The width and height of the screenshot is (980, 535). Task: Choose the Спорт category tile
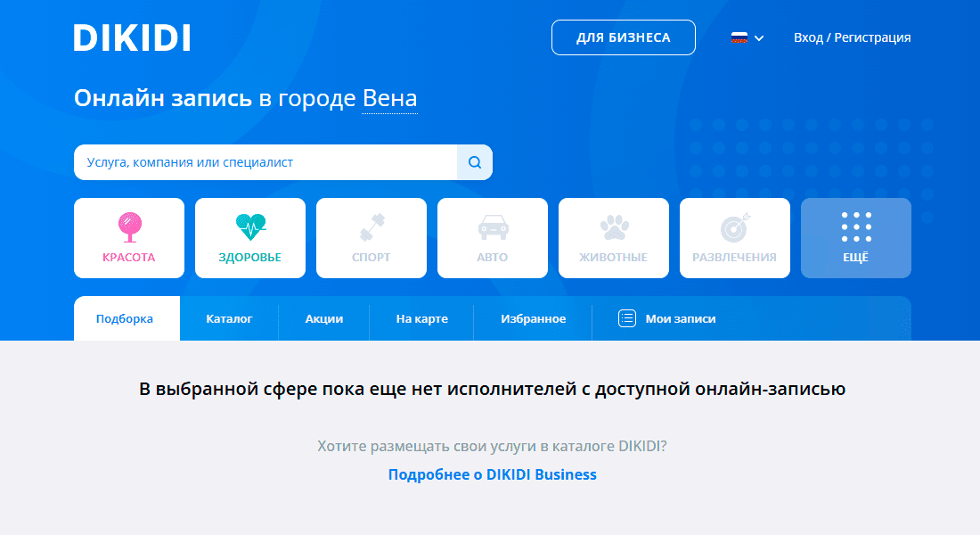coord(372,238)
